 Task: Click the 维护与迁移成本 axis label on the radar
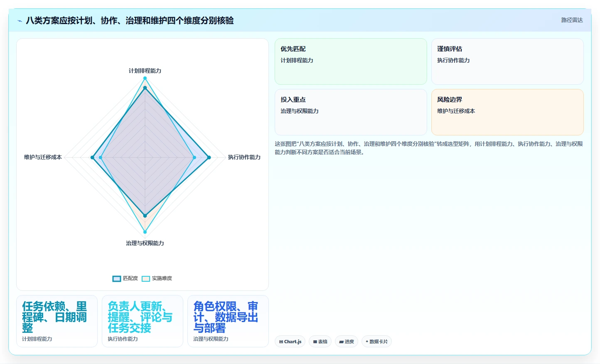click(43, 157)
